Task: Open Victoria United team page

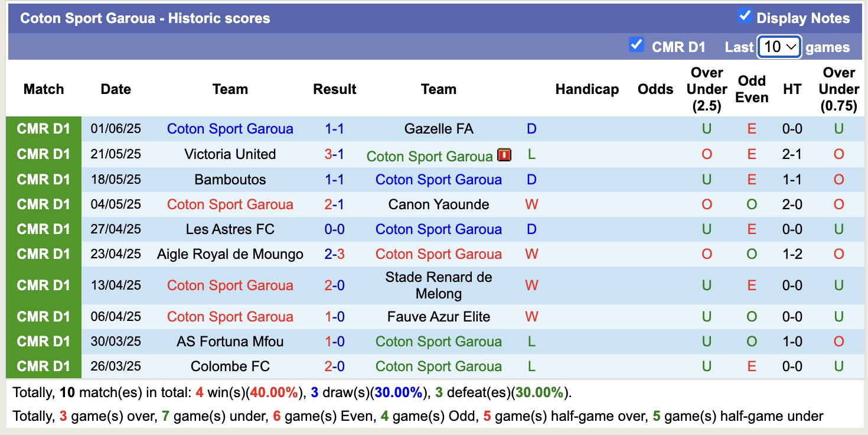Action: click(x=230, y=154)
